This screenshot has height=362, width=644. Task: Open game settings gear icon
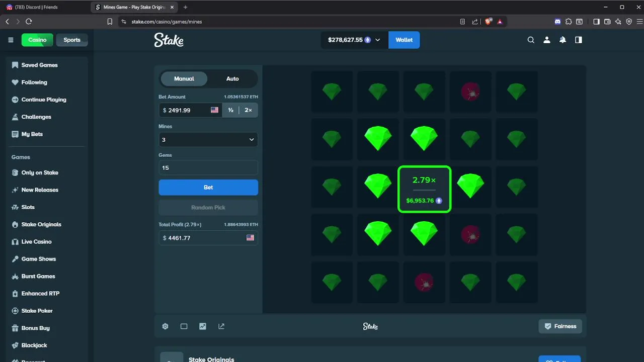165,326
